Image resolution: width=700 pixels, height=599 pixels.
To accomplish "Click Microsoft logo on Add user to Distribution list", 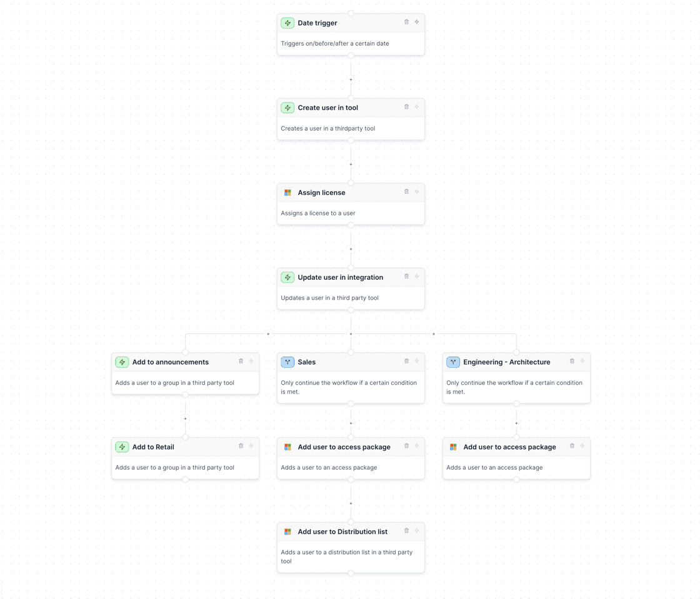I will coord(287,532).
